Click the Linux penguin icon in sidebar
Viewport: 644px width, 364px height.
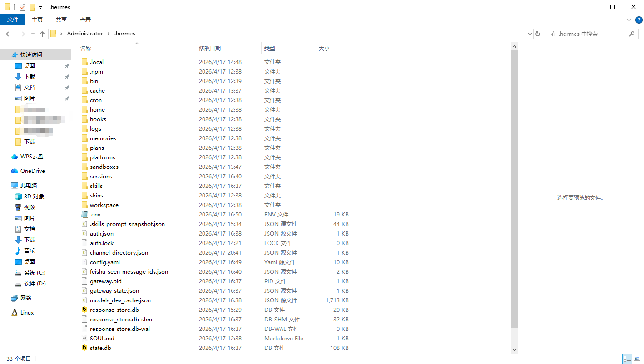click(x=15, y=313)
